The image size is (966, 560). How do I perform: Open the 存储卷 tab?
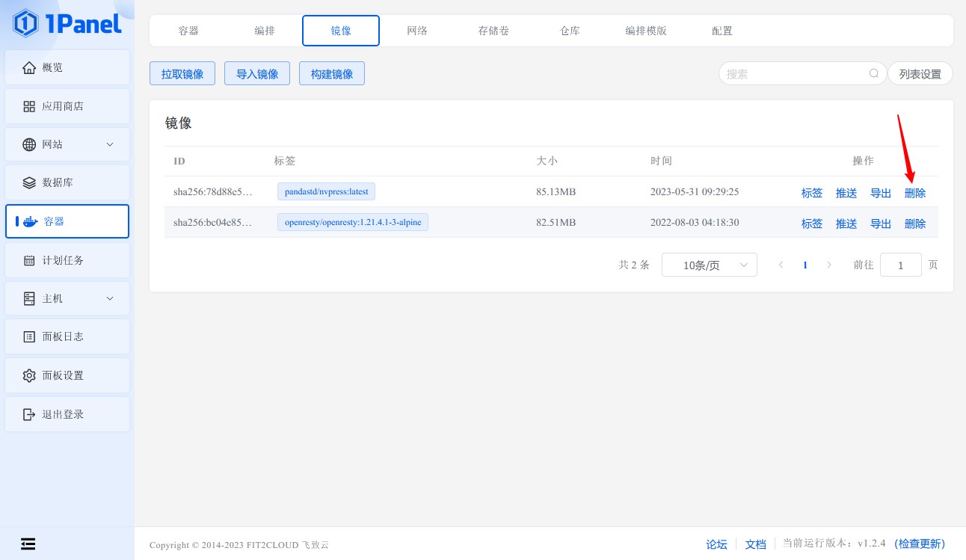click(493, 31)
